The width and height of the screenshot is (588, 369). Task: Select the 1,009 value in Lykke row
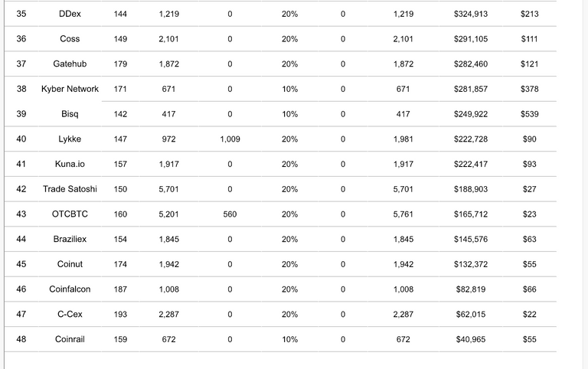[x=230, y=139]
